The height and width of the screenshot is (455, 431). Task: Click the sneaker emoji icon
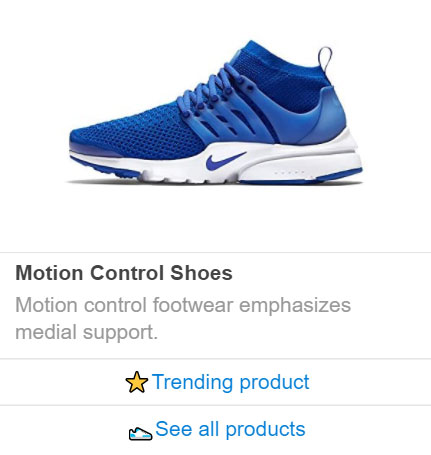pyautogui.click(x=140, y=433)
